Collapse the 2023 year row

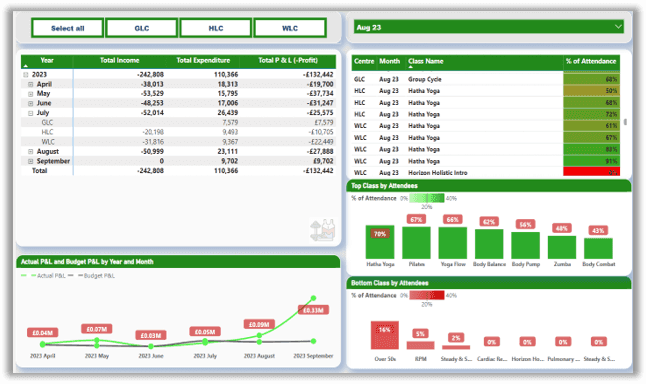26,75
